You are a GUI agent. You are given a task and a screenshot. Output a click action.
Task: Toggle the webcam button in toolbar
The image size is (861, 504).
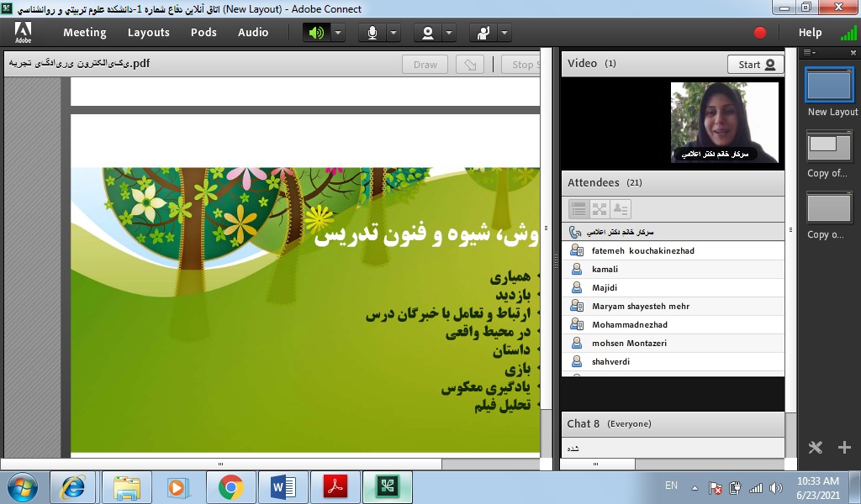tap(428, 33)
